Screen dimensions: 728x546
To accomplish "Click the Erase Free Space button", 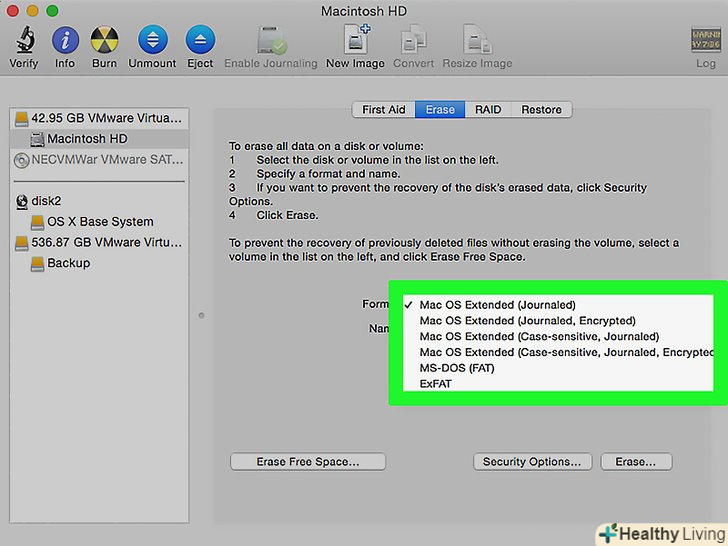I will (308, 462).
